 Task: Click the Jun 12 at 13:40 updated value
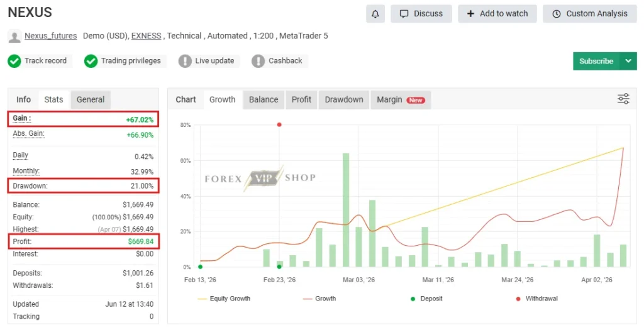coord(129,304)
